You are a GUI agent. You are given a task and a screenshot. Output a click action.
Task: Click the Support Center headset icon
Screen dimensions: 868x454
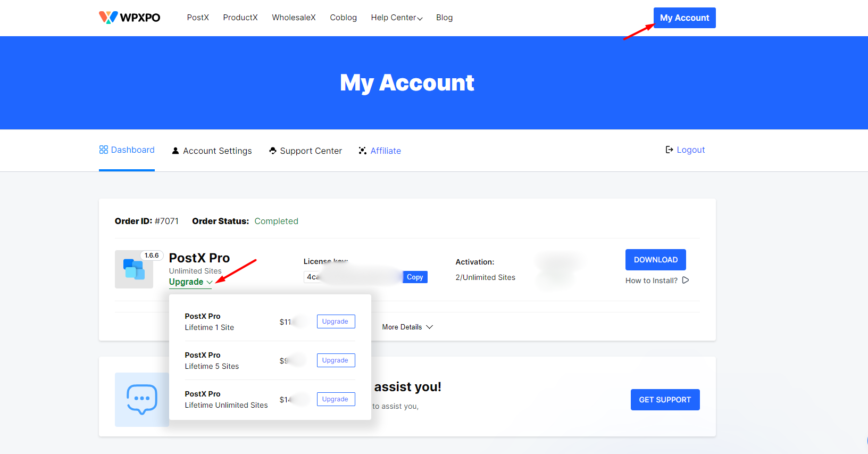click(x=273, y=151)
